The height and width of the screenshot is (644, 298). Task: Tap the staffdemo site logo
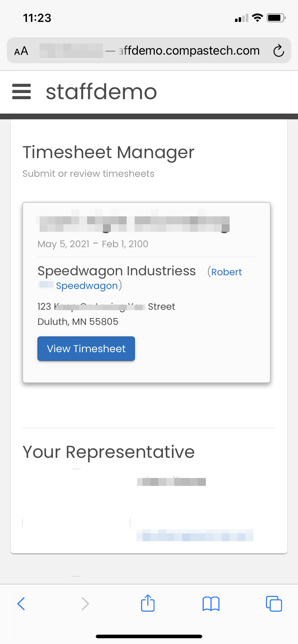101,92
